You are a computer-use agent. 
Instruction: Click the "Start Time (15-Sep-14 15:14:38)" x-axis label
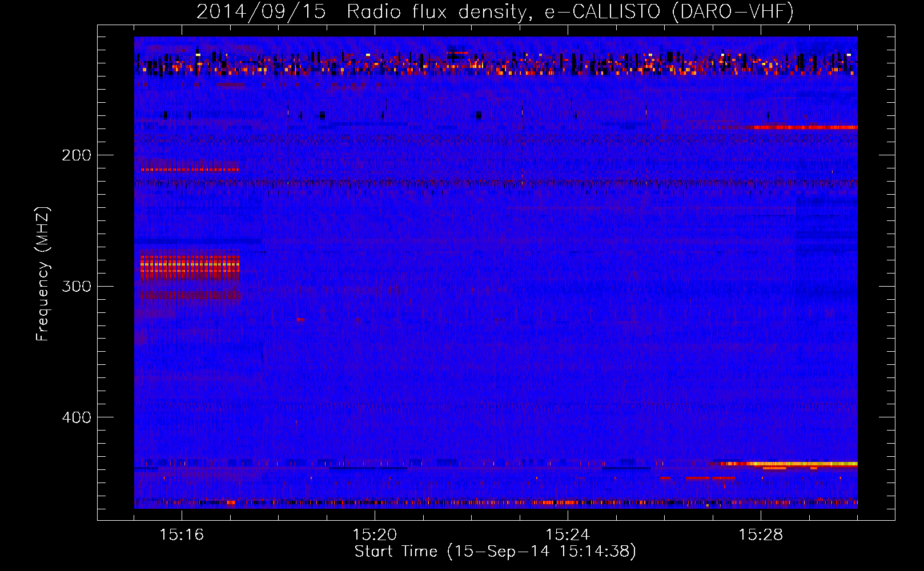(x=495, y=552)
